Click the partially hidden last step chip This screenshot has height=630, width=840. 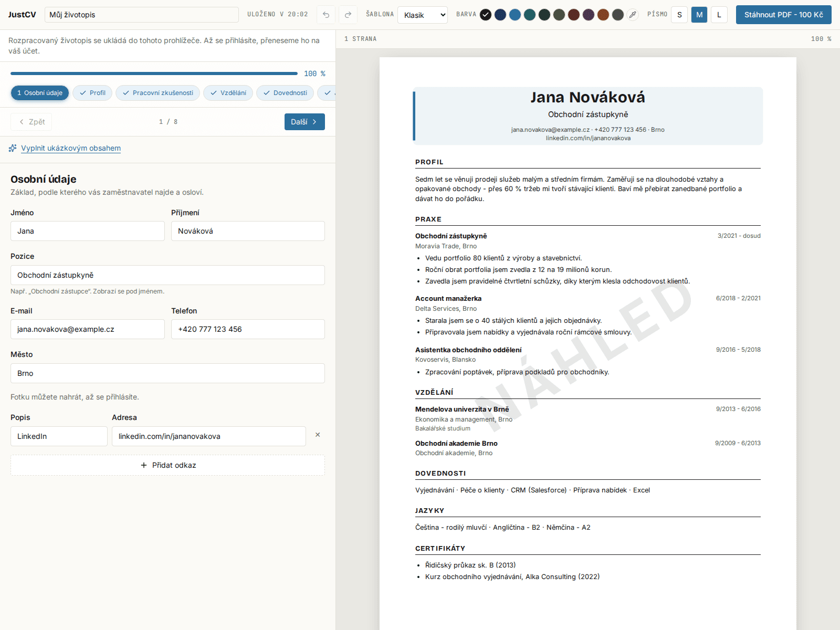[327, 93]
